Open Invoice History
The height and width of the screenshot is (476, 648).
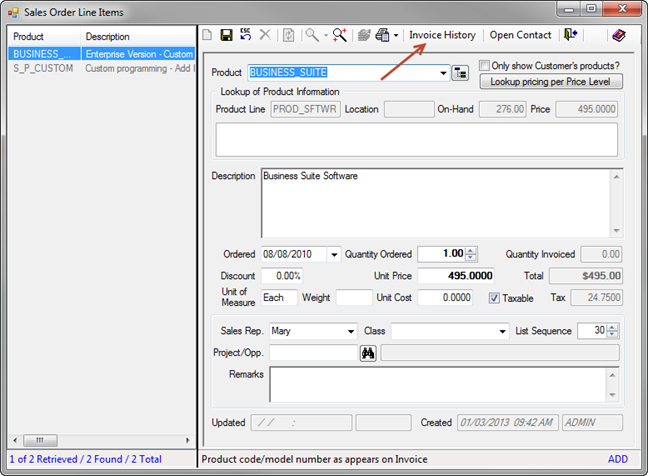(442, 35)
